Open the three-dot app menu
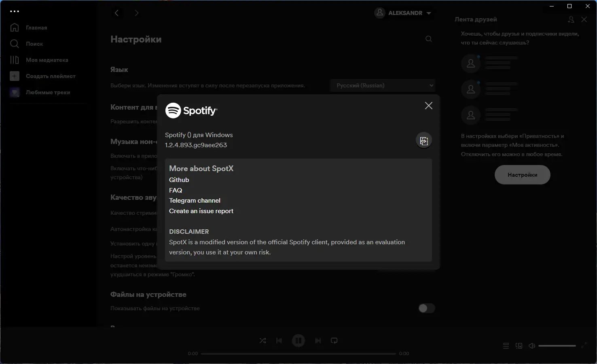The image size is (597, 364). (x=15, y=11)
